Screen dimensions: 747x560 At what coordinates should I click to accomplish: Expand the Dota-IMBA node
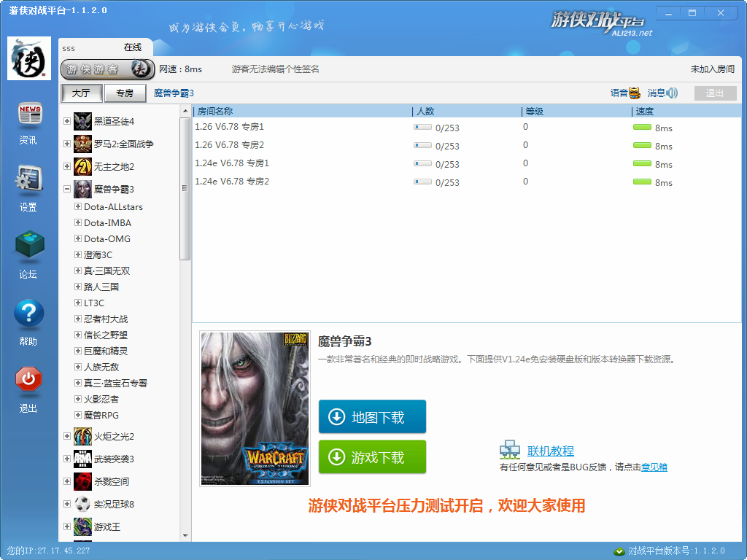pos(77,222)
